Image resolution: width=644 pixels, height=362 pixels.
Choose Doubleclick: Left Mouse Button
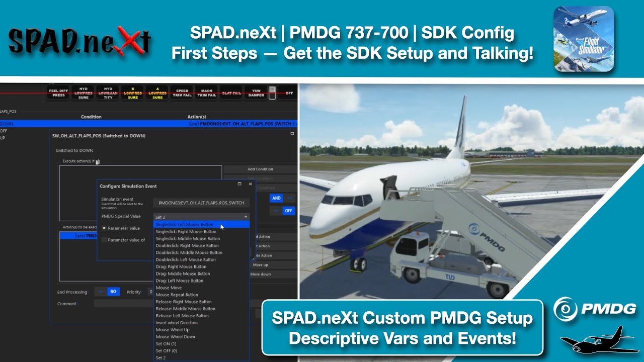201,260
